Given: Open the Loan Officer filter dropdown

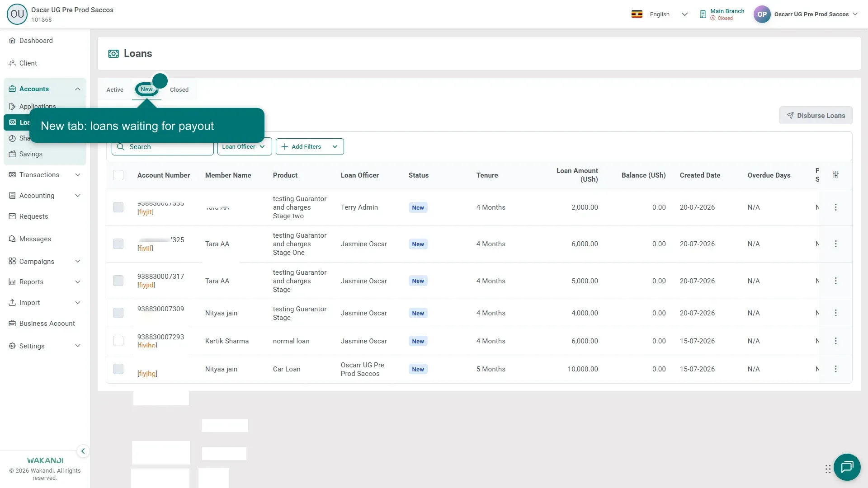Looking at the screenshot, I should [245, 147].
